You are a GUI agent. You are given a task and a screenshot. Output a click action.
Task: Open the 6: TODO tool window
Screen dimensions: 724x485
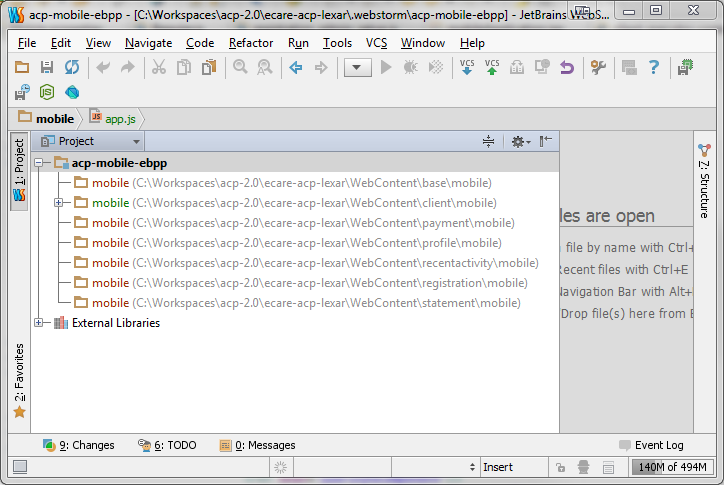[x=167, y=445]
